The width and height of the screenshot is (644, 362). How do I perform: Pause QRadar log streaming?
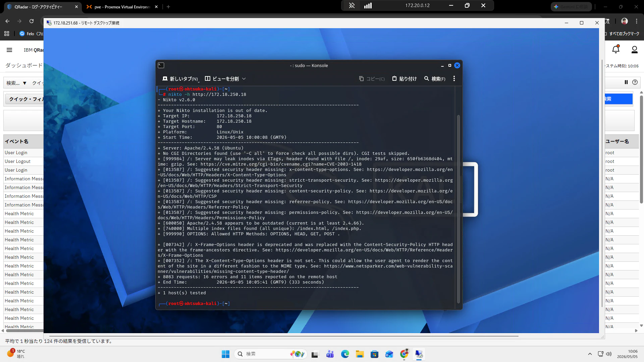click(x=626, y=82)
